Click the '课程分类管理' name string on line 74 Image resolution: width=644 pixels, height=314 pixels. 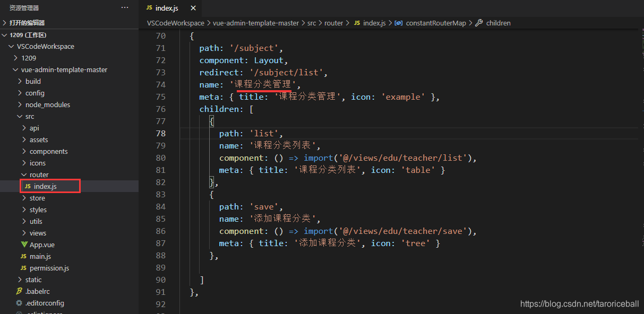pyautogui.click(x=263, y=84)
